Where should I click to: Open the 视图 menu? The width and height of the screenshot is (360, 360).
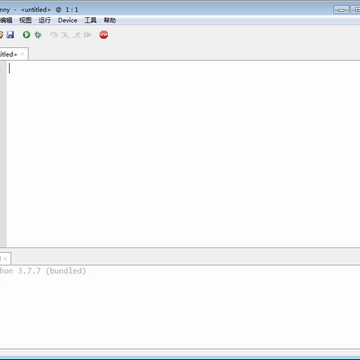click(x=25, y=20)
